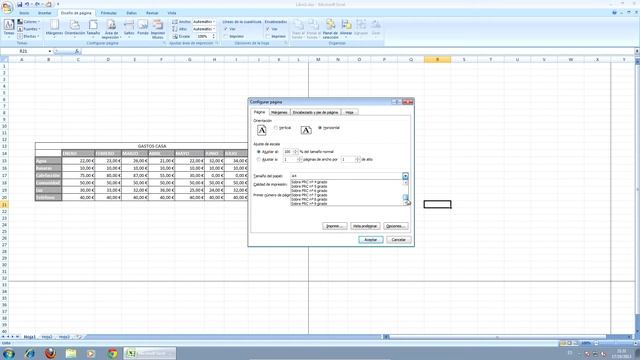
Task: Click the Save icon in quick access toolbar
Action: pyautogui.click(x=19, y=4)
